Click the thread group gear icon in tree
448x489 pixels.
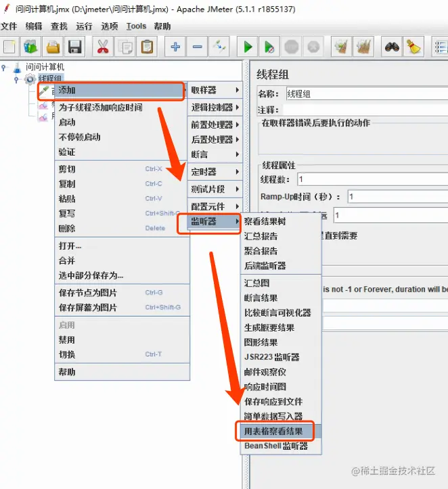(30, 79)
